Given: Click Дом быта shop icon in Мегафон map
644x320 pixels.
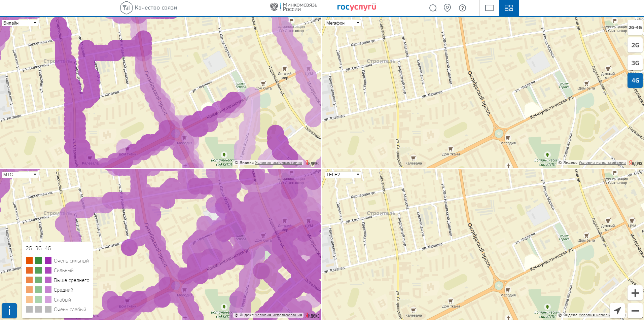Looking at the screenshot, I should (x=586, y=83).
